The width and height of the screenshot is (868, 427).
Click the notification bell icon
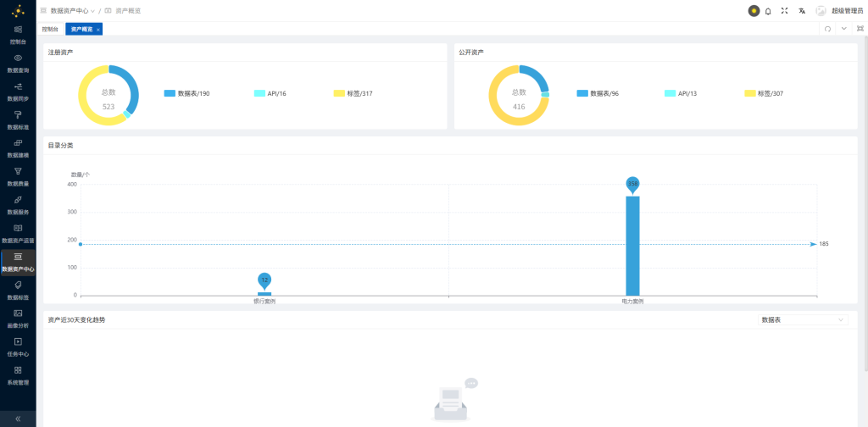tap(768, 10)
